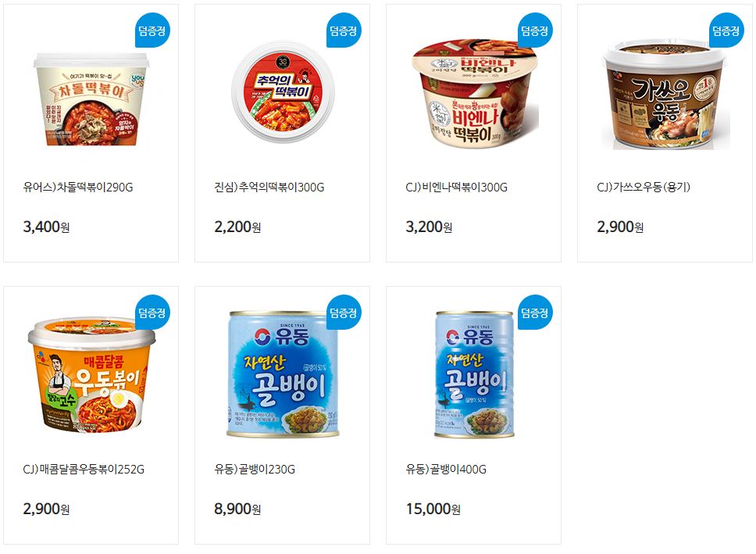Open the 추억의 떡볶이 round container image
756x554 pixels.
(x=283, y=92)
